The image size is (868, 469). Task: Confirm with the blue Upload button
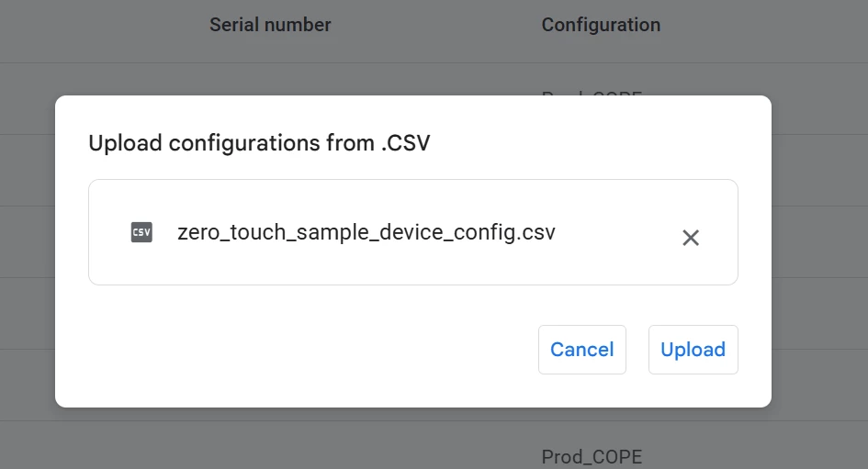coord(693,350)
